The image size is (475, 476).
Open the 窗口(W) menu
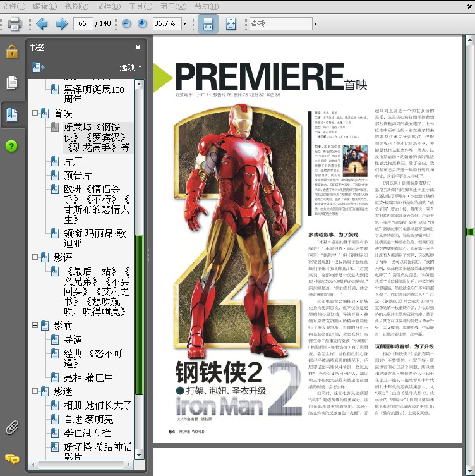tap(173, 6)
